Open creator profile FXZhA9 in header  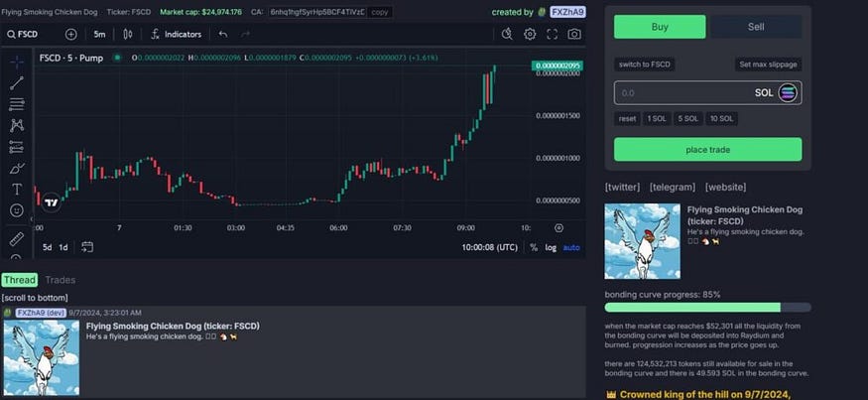[567, 12]
